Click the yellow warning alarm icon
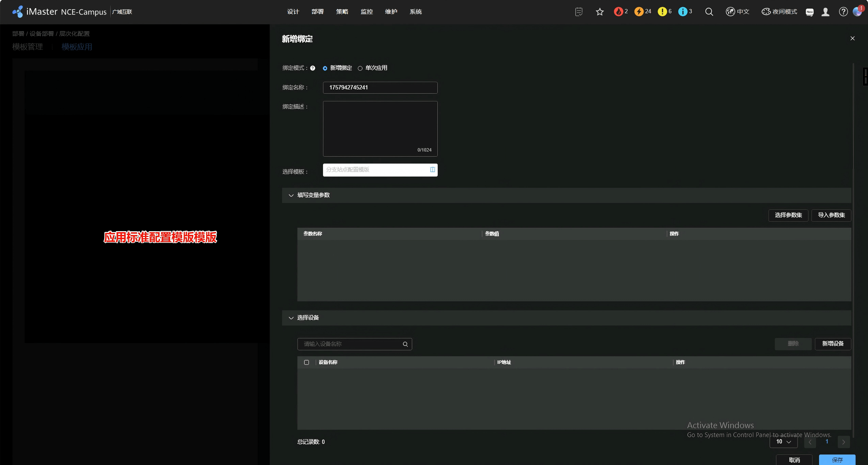868x465 pixels. coord(662,12)
